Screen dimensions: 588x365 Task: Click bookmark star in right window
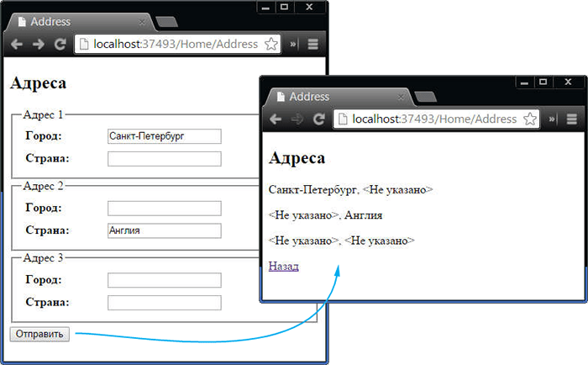tap(530, 119)
